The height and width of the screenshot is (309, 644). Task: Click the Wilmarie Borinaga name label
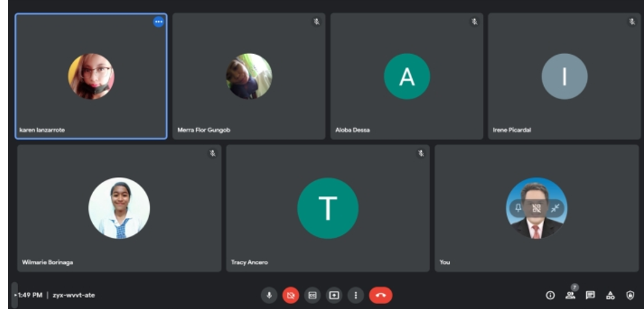[x=47, y=262]
